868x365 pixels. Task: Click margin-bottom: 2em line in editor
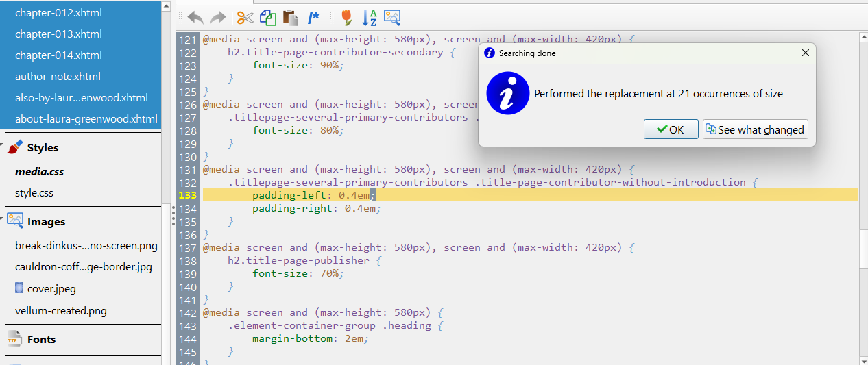click(311, 338)
